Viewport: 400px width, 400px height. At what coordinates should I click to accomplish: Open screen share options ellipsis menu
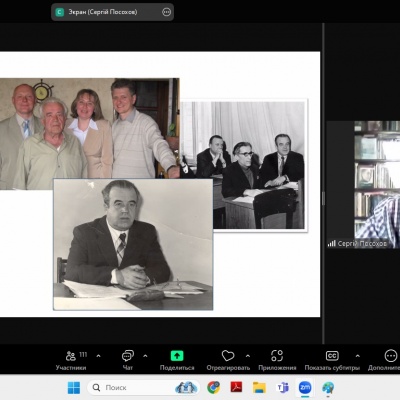166,12
